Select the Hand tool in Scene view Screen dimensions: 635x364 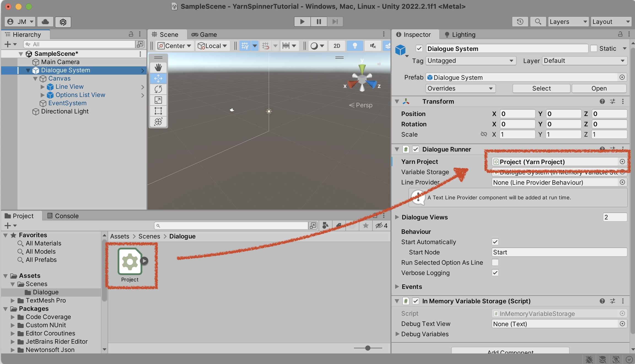(x=158, y=68)
